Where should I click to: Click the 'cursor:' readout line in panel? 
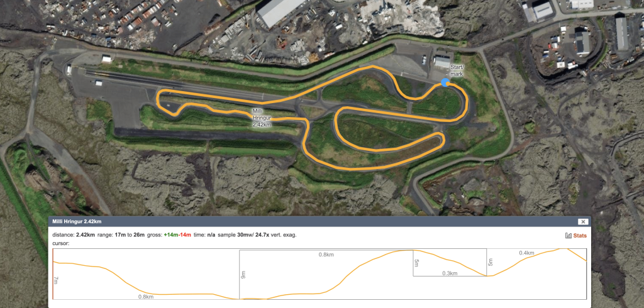(x=61, y=243)
